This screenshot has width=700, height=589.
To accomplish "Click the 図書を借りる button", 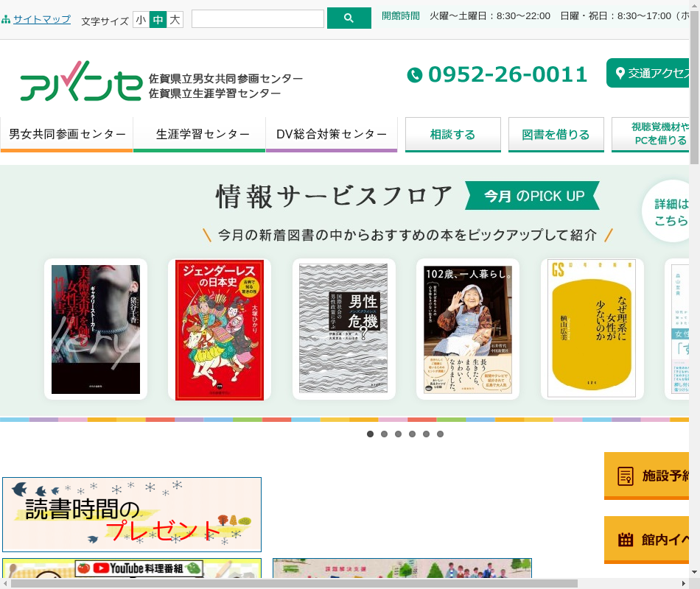I will [556, 135].
